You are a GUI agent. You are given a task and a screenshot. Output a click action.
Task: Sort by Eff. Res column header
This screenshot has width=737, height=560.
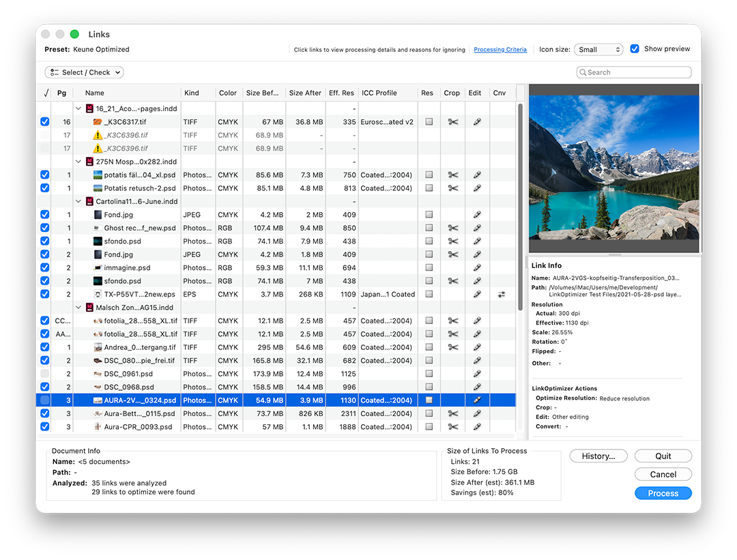pos(342,93)
